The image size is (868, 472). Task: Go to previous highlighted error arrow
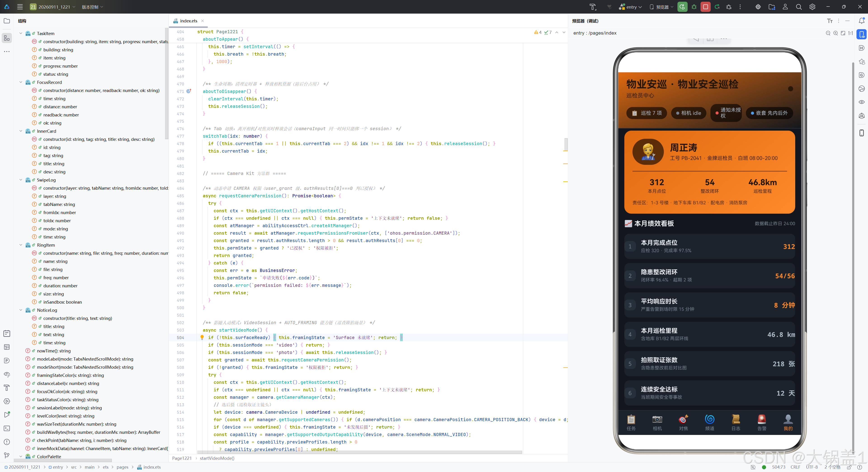point(557,32)
